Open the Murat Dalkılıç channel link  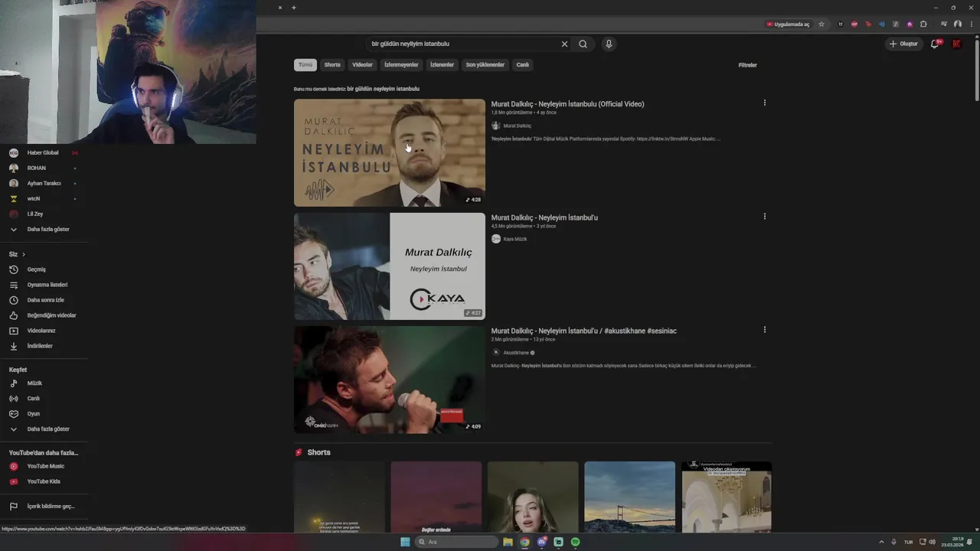(517, 126)
